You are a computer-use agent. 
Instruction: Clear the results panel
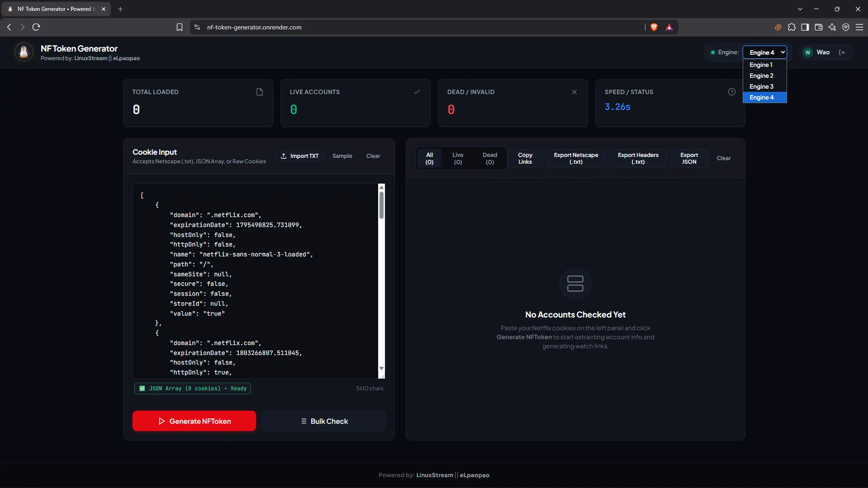point(724,158)
